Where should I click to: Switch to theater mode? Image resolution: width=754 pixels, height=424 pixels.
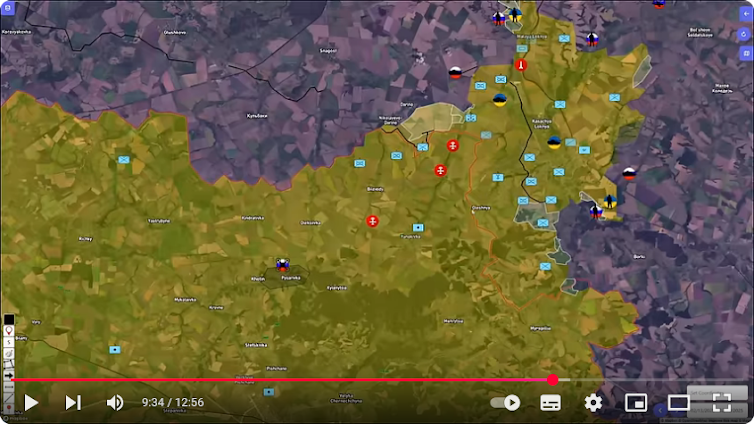click(679, 403)
